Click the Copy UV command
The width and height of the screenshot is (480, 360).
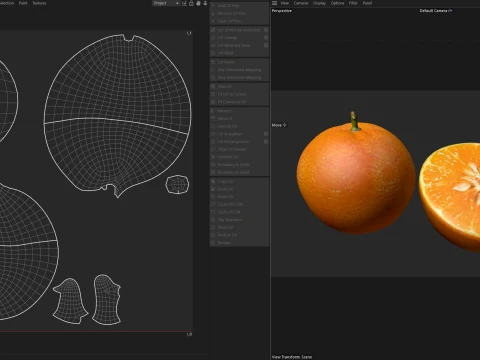click(x=239, y=182)
